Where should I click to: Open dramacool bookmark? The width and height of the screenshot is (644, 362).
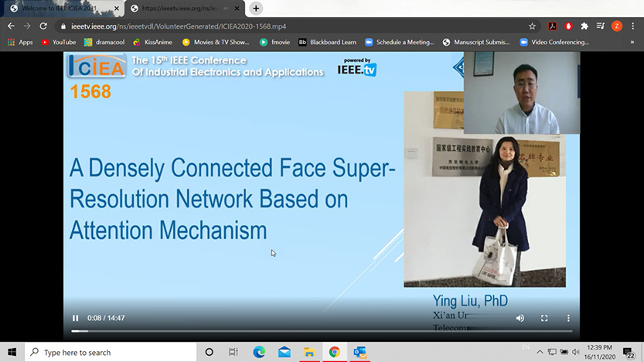click(104, 42)
